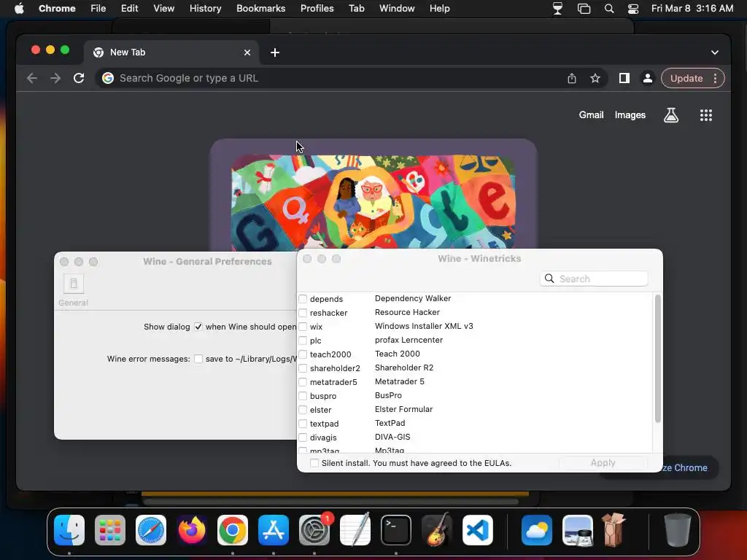Open the Bookmarks menu
The height and width of the screenshot is (560, 747).
pos(260,9)
